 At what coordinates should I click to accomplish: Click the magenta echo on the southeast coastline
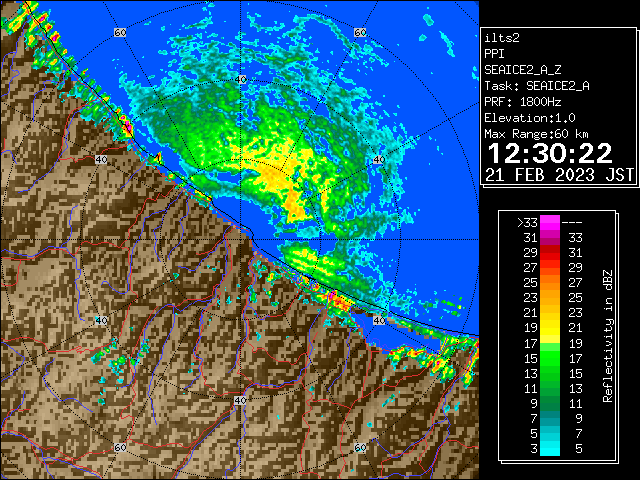point(333,295)
